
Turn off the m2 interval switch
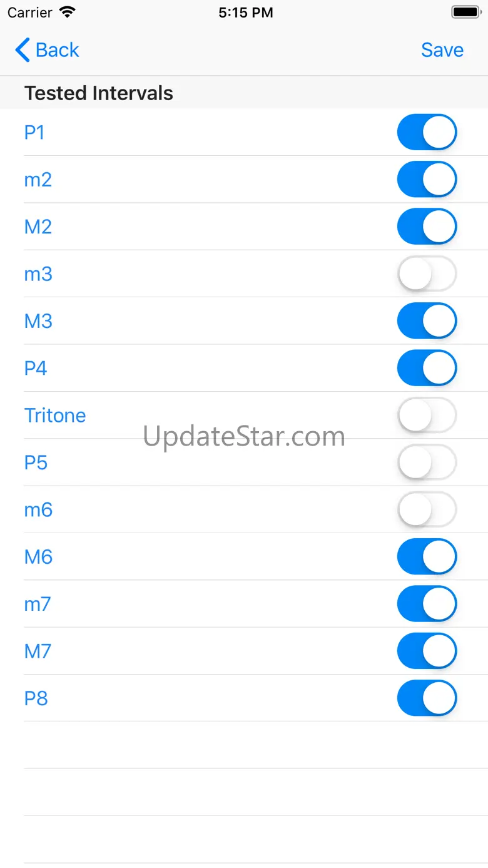coord(427,180)
